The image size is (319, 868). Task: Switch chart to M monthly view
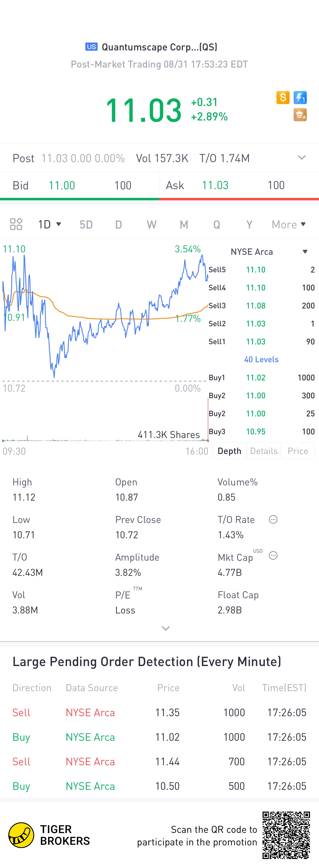[x=184, y=224]
